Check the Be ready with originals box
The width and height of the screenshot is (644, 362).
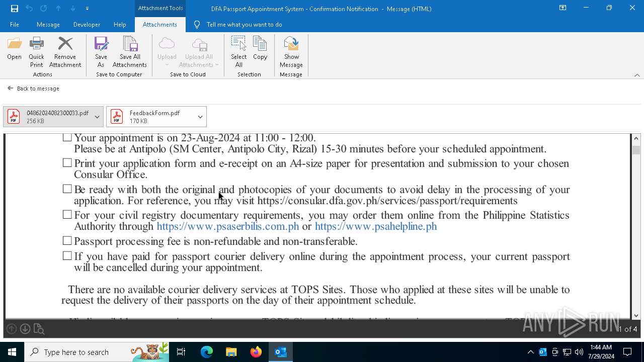tap(67, 189)
